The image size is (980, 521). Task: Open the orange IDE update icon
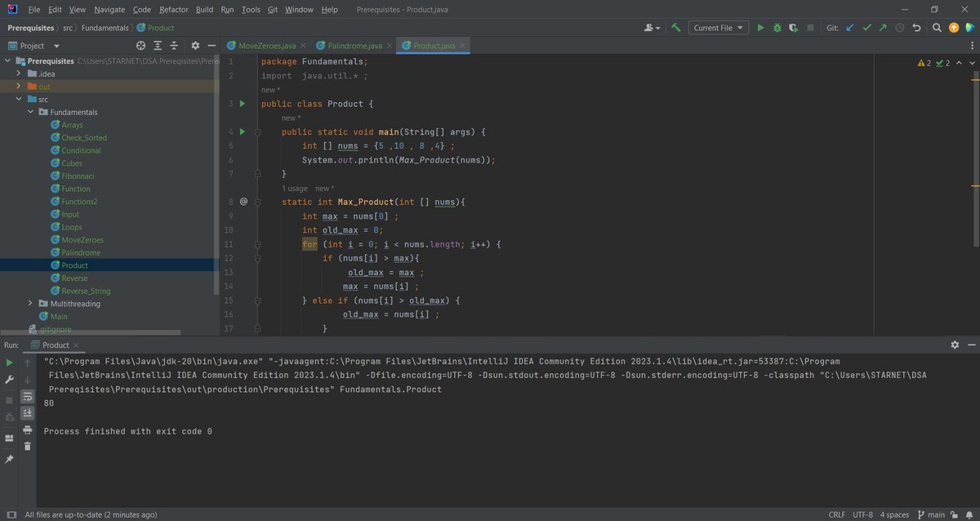pyautogui.click(x=953, y=28)
